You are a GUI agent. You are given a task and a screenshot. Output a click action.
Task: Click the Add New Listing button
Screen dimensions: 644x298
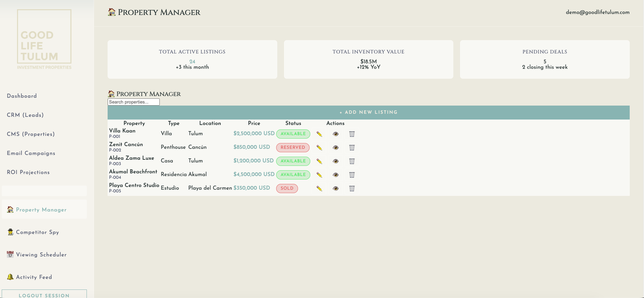[368, 112]
